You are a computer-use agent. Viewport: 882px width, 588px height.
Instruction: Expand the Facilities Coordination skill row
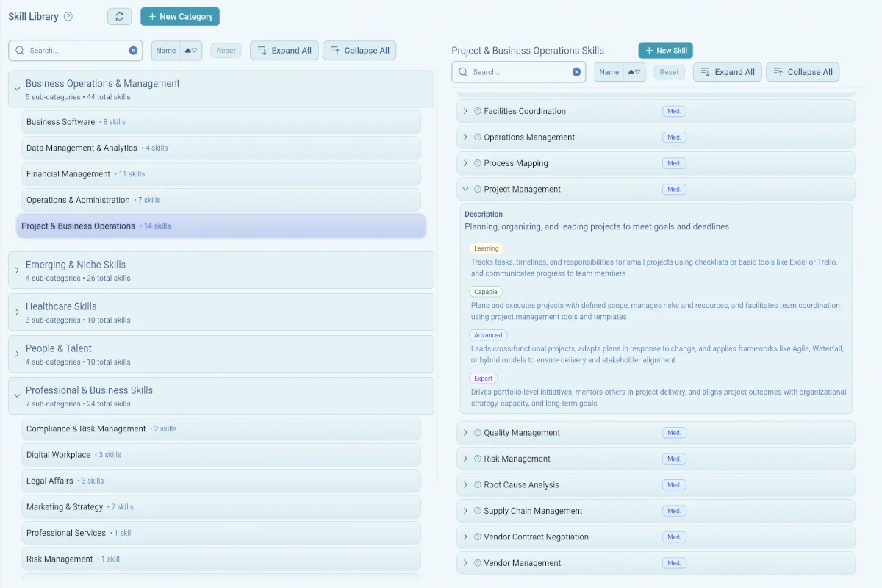[465, 112]
